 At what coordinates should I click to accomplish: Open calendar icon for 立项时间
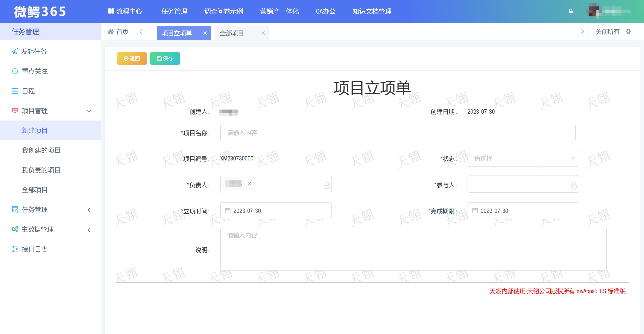pyautogui.click(x=228, y=211)
